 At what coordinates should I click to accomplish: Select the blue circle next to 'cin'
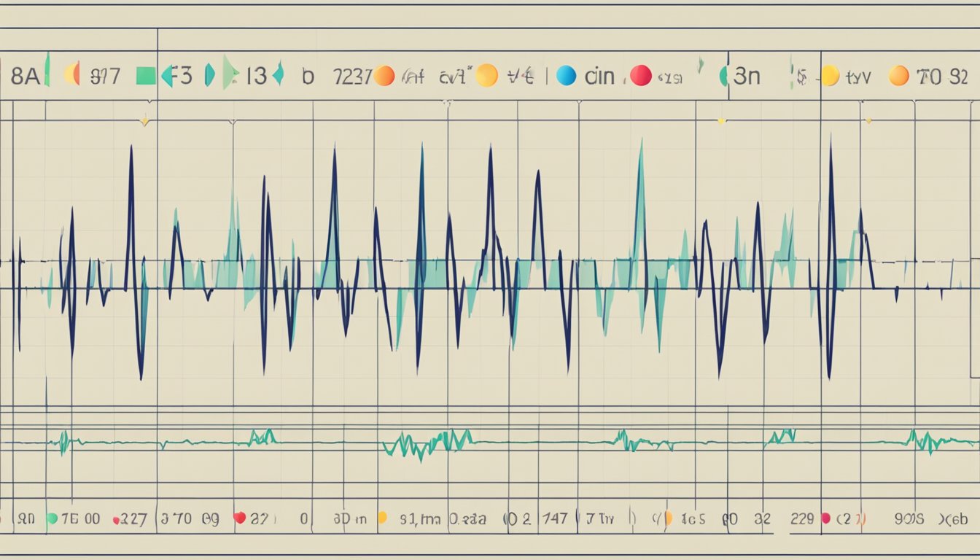tap(566, 76)
